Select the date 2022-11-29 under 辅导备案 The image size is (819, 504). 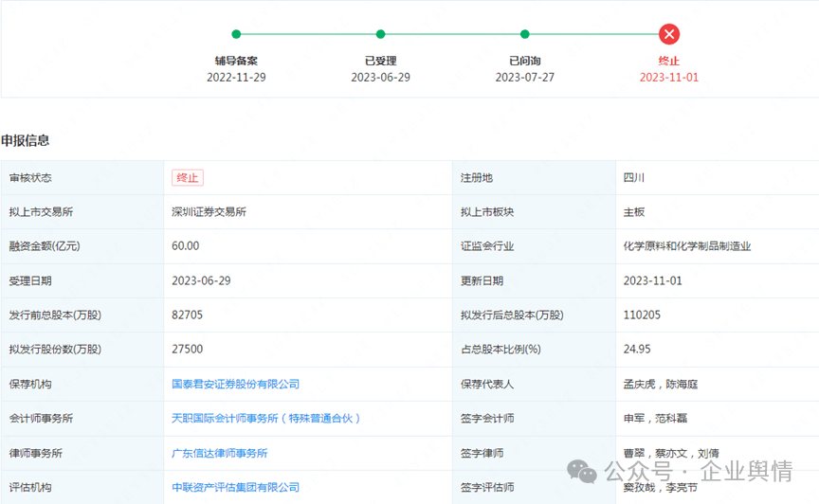(236, 78)
